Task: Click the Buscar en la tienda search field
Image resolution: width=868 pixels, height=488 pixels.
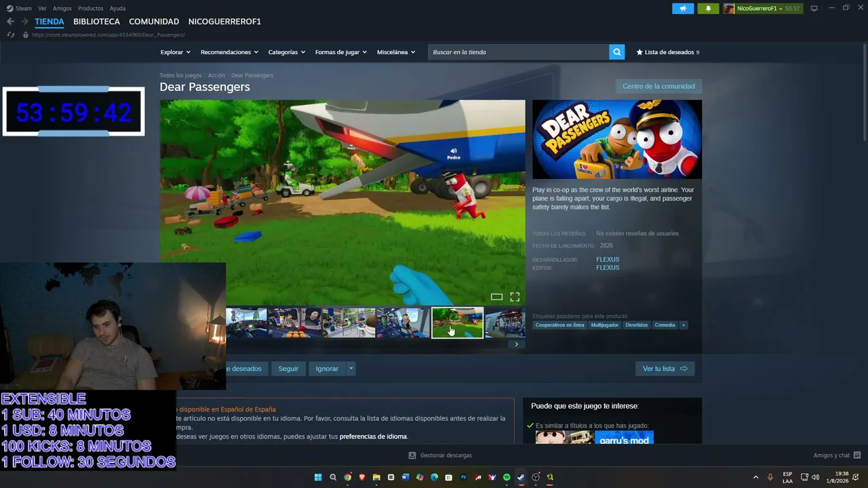Action: 518,52
